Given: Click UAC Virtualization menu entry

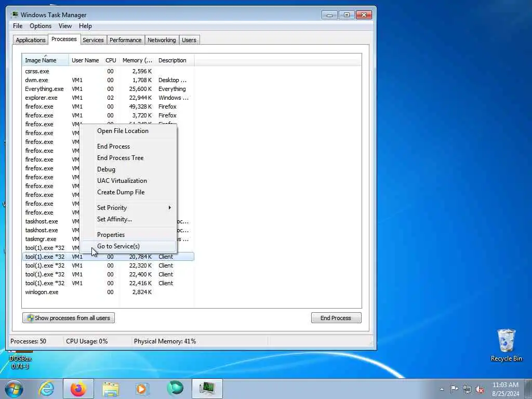Looking at the screenshot, I should pyautogui.click(x=128, y=181).
